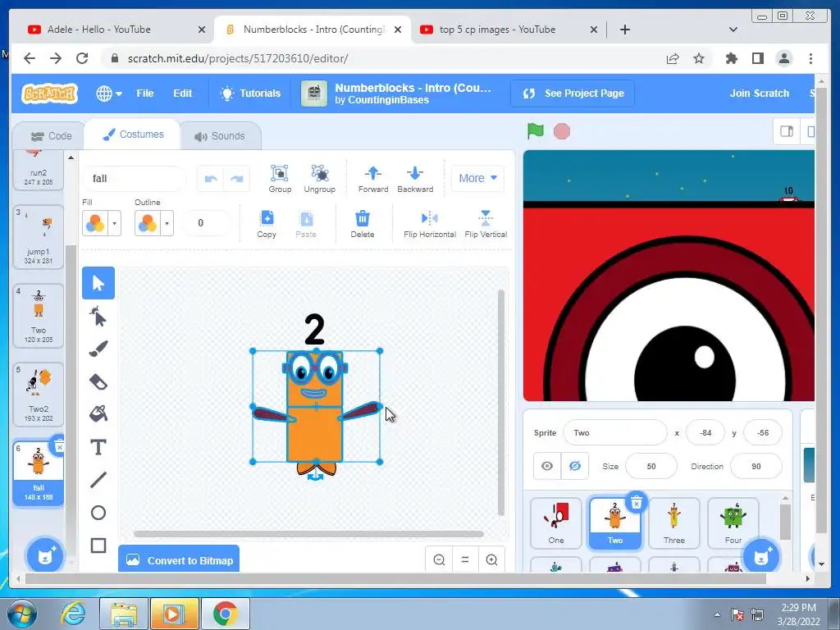The width and height of the screenshot is (840, 630).
Task: Show hidden system tray icons
Action: tap(717, 614)
